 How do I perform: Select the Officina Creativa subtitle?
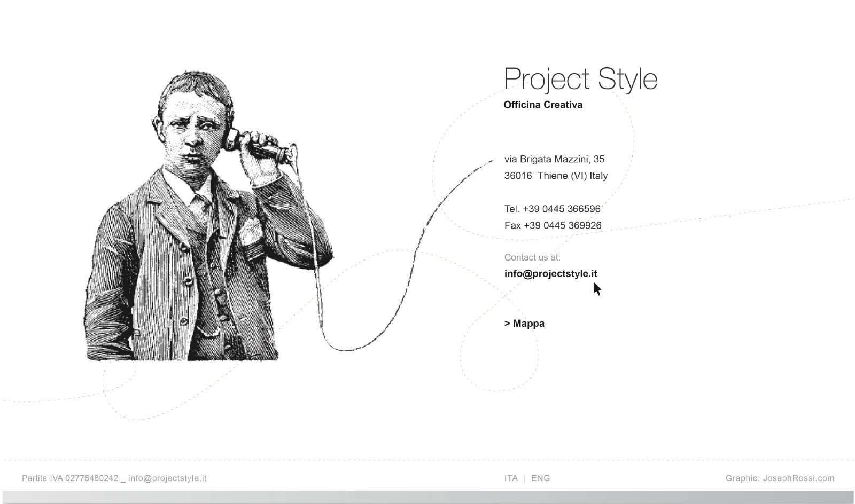543,105
